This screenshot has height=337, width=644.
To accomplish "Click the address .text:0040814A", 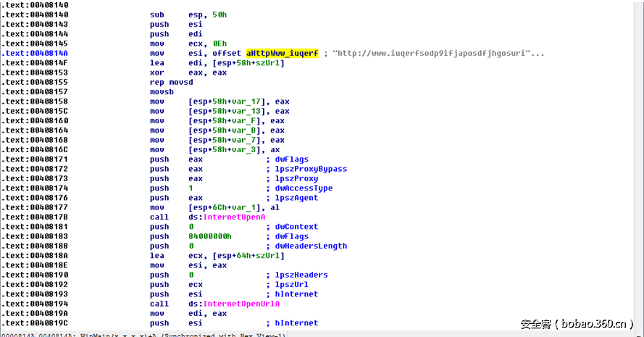I will [x=35, y=53].
